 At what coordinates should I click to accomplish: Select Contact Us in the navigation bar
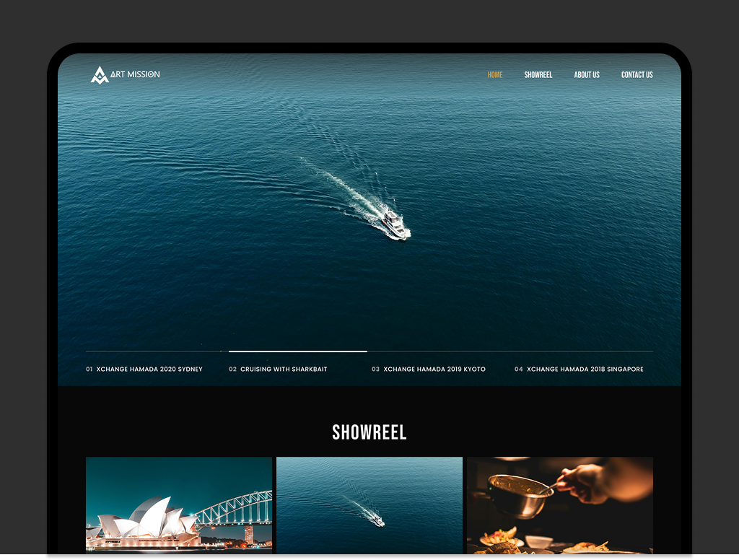(x=637, y=75)
